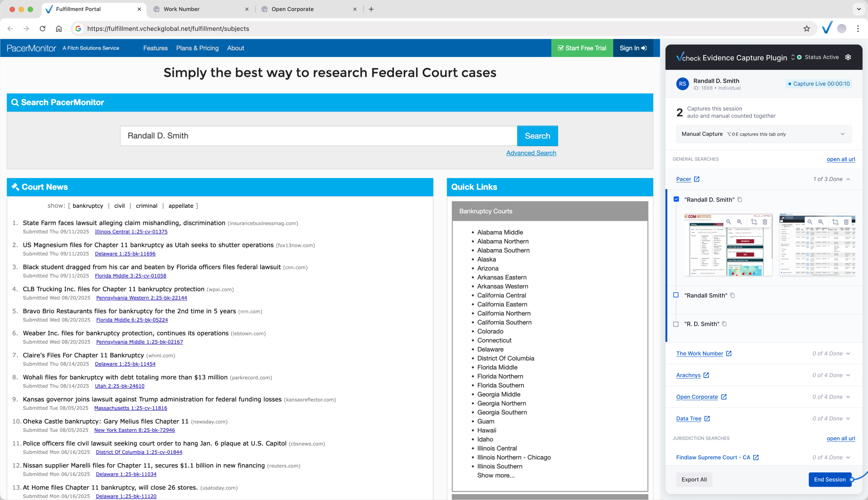
Task: Click the Vcheck extension icon in toolbar
Action: click(828, 28)
